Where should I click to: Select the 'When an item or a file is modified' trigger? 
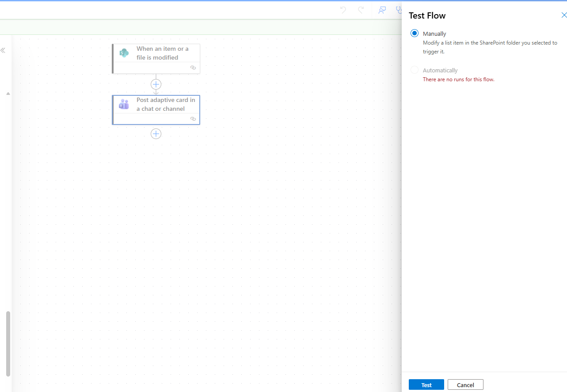162,53
